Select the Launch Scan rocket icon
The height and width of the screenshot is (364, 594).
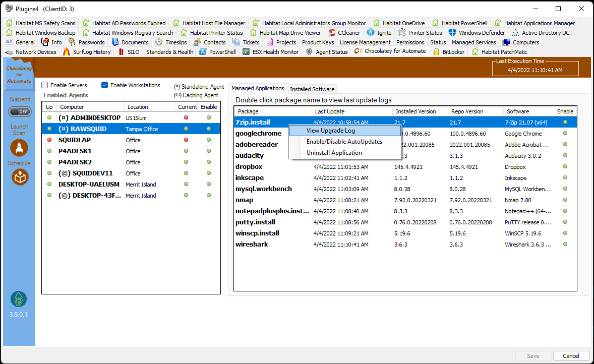[19, 148]
